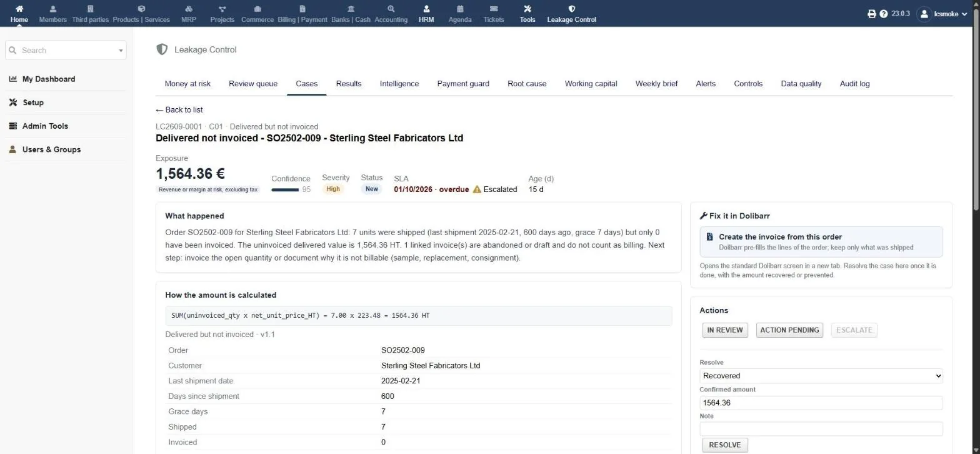Open the Data quality tab
The image size is (980, 454).
[801, 83]
